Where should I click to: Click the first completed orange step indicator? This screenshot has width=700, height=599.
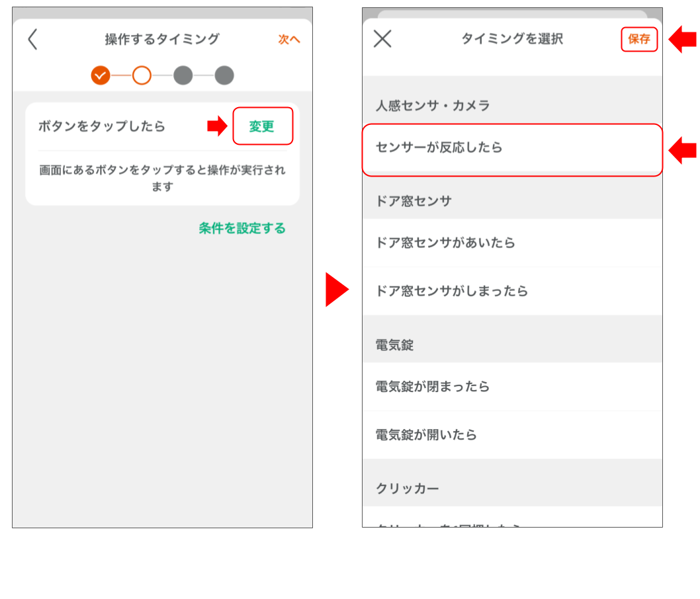tap(101, 75)
